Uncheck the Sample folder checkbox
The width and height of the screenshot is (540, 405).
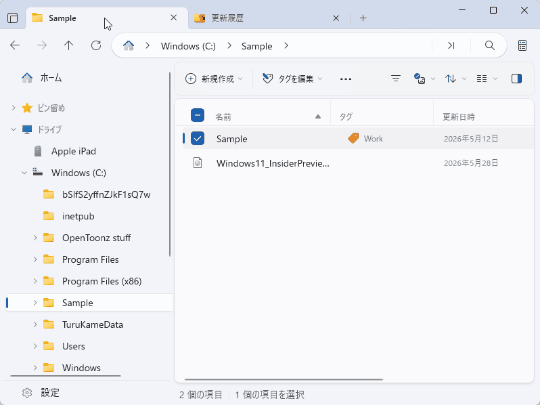(x=197, y=138)
